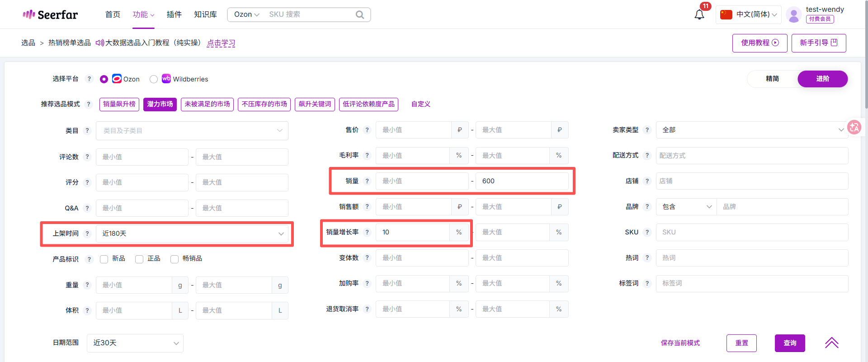Open the 日期范围 dropdown showing 近30天

point(135,343)
